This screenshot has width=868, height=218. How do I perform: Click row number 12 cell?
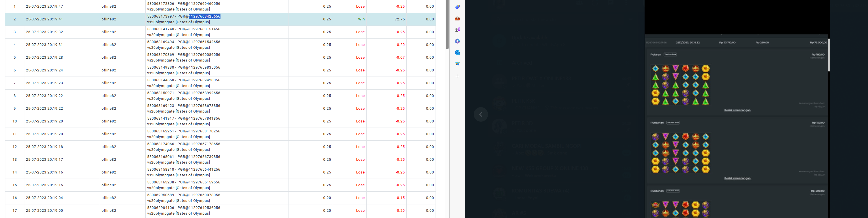point(15,147)
